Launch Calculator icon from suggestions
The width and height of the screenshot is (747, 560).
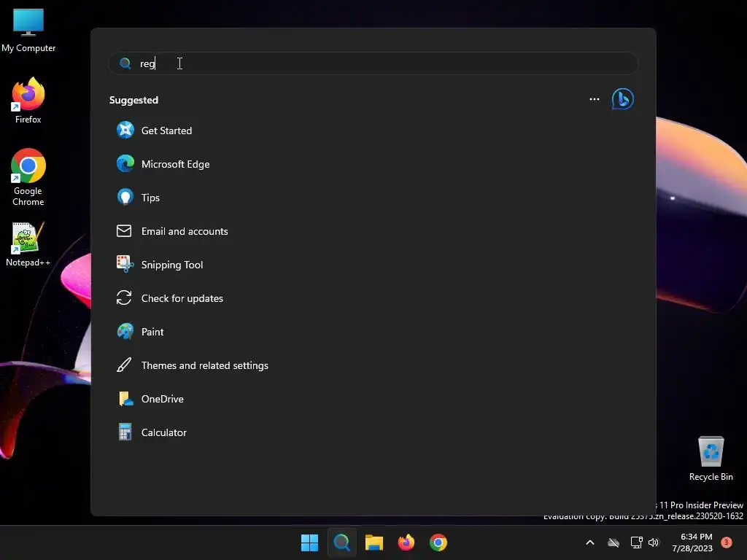coord(125,432)
